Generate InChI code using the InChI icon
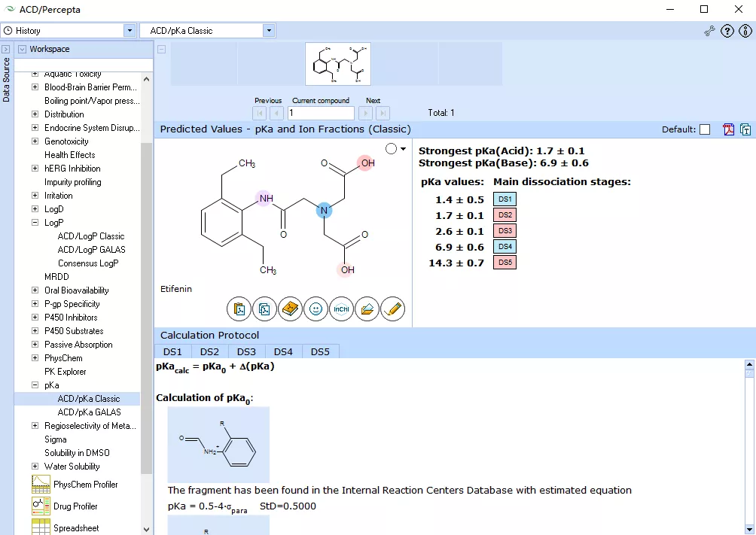Image resolution: width=756 pixels, height=535 pixels. pyautogui.click(x=341, y=309)
